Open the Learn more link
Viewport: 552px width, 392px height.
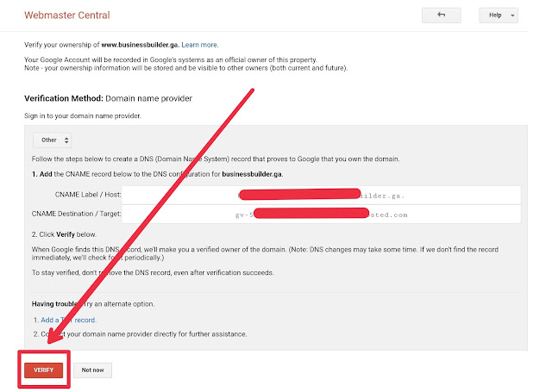pos(199,45)
